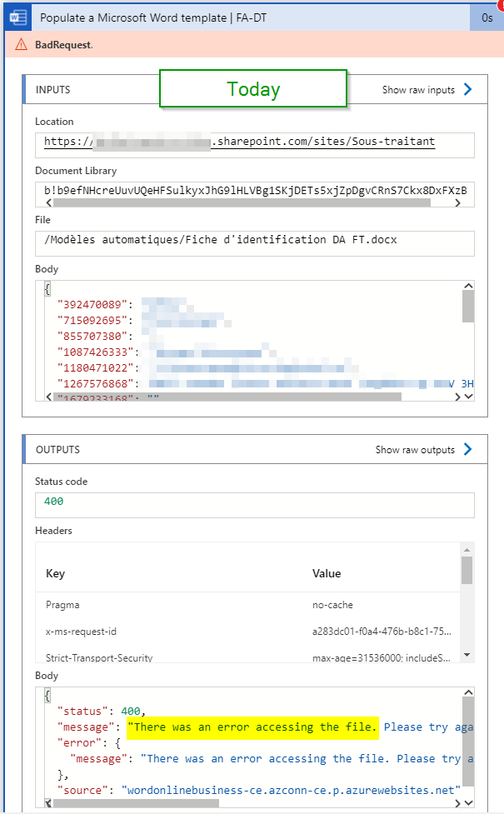504x814 pixels.
Task: Click the chevron next to Show raw outputs
Action: [x=467, y=449]
